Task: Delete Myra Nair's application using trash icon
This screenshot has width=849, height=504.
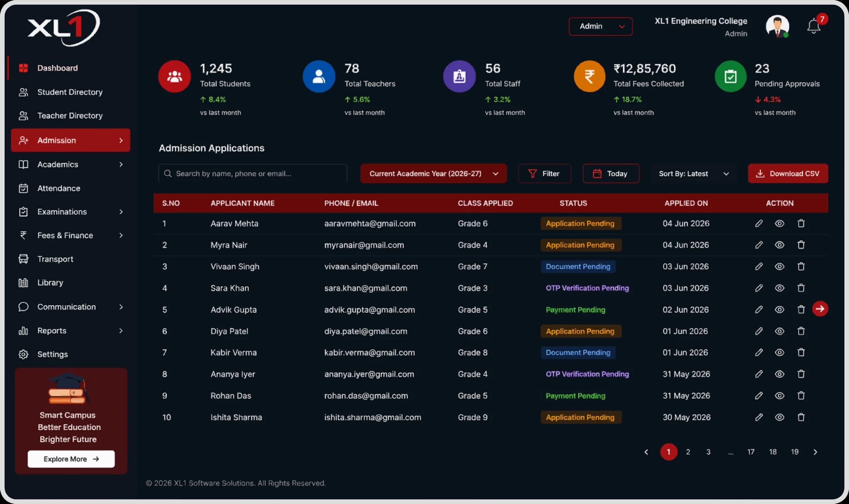Action: point(801,245)
